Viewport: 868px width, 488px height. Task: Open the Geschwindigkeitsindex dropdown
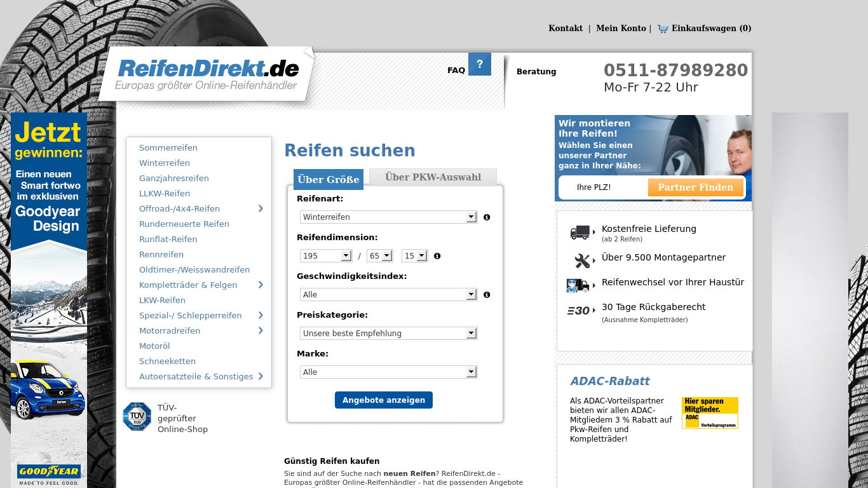[x=388, y=294]
